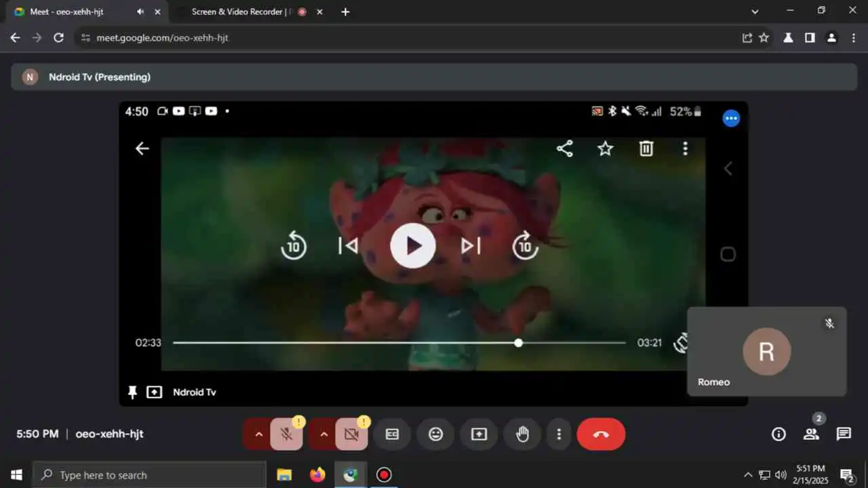Click the Ndroid Tv (Presenting) banner
Viewport: 868px width, 488px height.
click(434, 77)
